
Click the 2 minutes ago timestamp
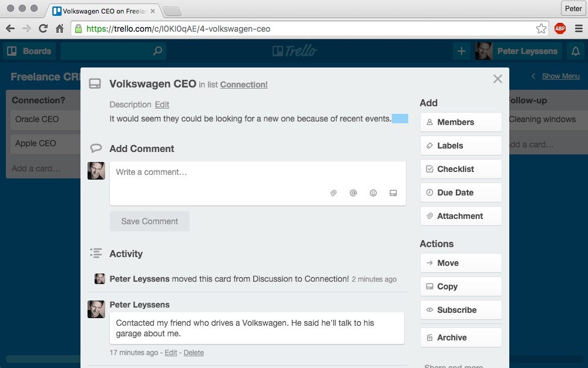(374, 279)
